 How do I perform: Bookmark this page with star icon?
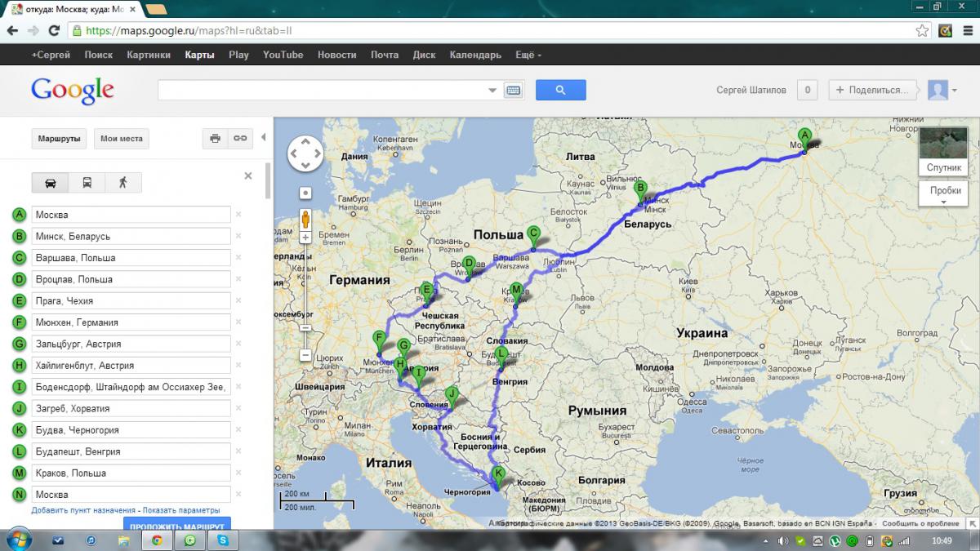click(922, 31)
